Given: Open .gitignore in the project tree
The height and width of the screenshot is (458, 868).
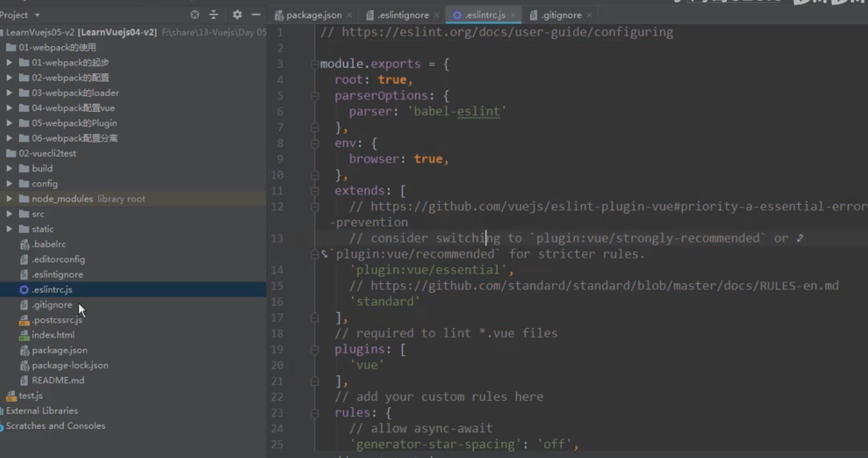Looking at the screenshot, I should tap(52, 305).
